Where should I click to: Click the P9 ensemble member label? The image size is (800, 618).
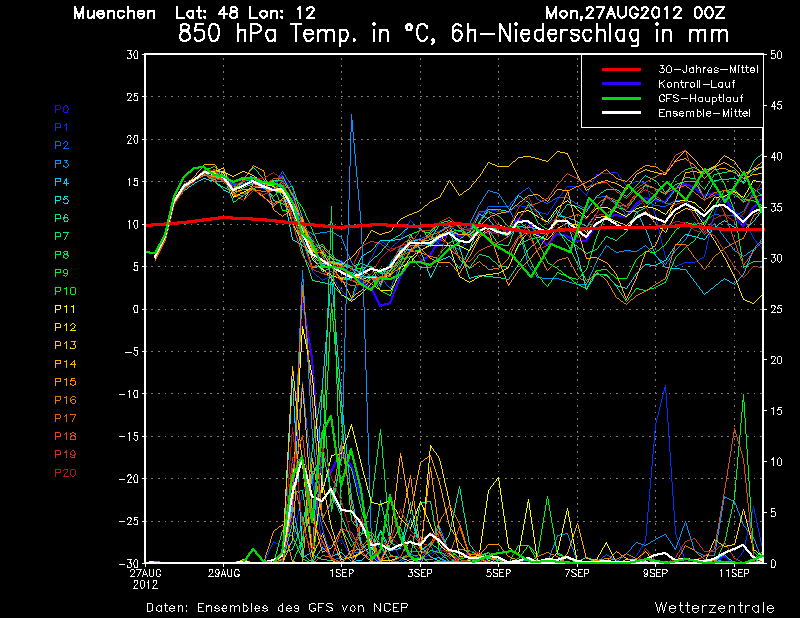click(62, 273)
